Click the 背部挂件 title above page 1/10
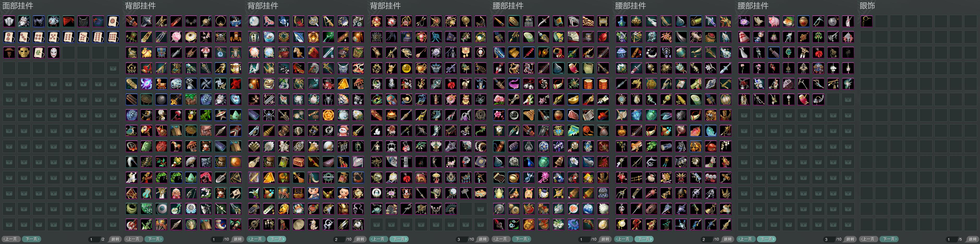Screen dimensions: 980x244 coord(140,6)
